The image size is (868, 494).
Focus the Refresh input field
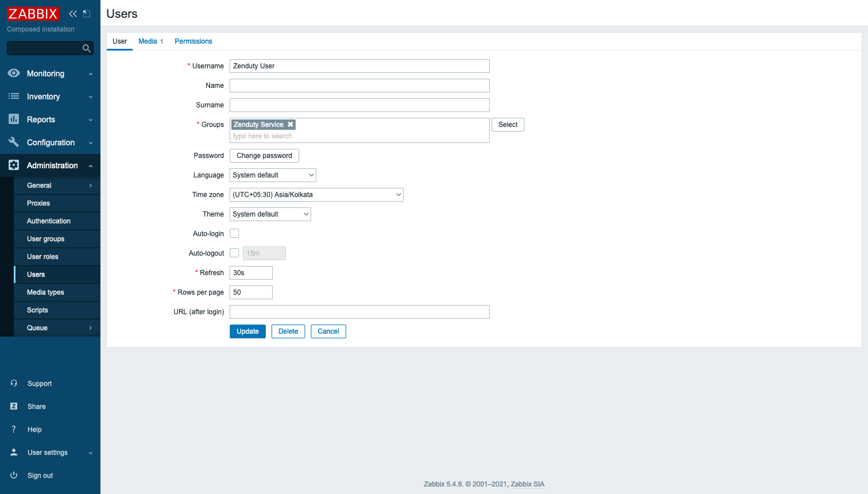click(251, 273)
